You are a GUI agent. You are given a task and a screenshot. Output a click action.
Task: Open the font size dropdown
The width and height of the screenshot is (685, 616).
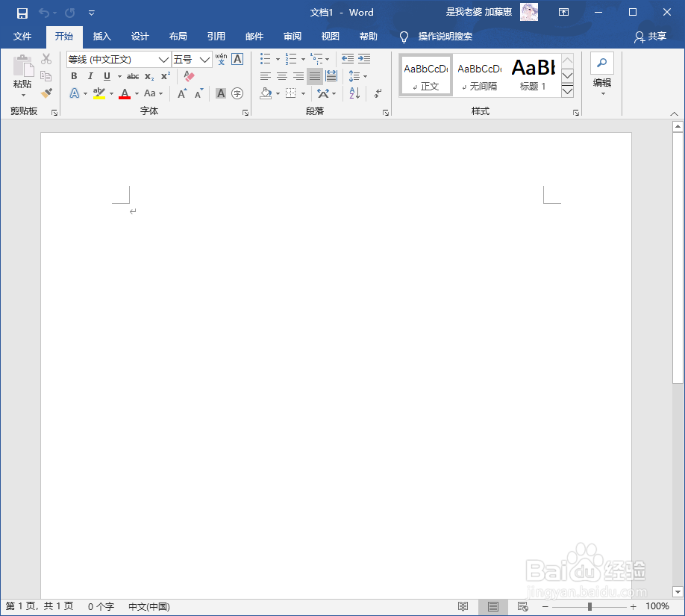(x=204, y=59)
